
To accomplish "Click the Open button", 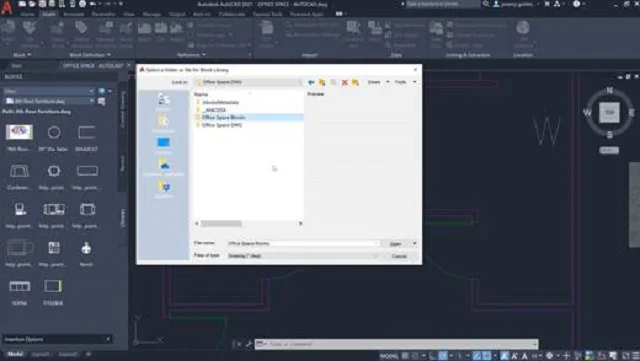I will point(395,244).
